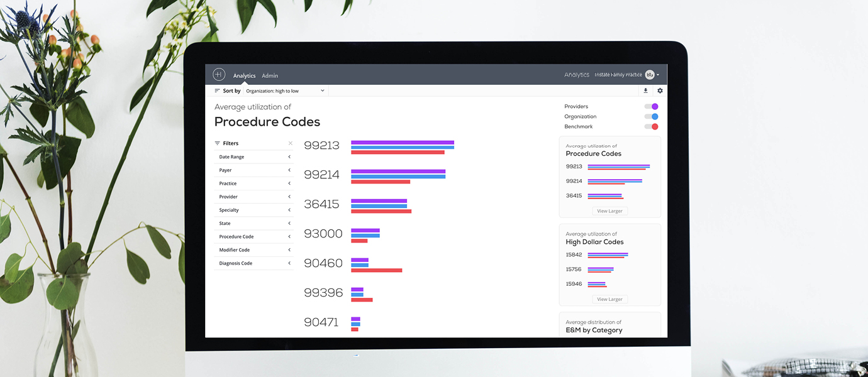
Task: Turn off the Benchmark toggle
Action: coord(651,127)
